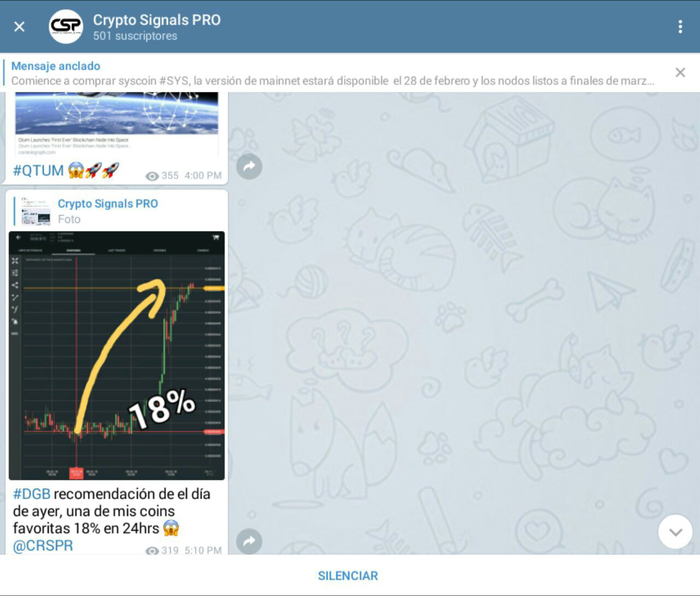Open the CSP channel avatar
The width and height of the screenshot is (700, 596).
click(66, 26)
